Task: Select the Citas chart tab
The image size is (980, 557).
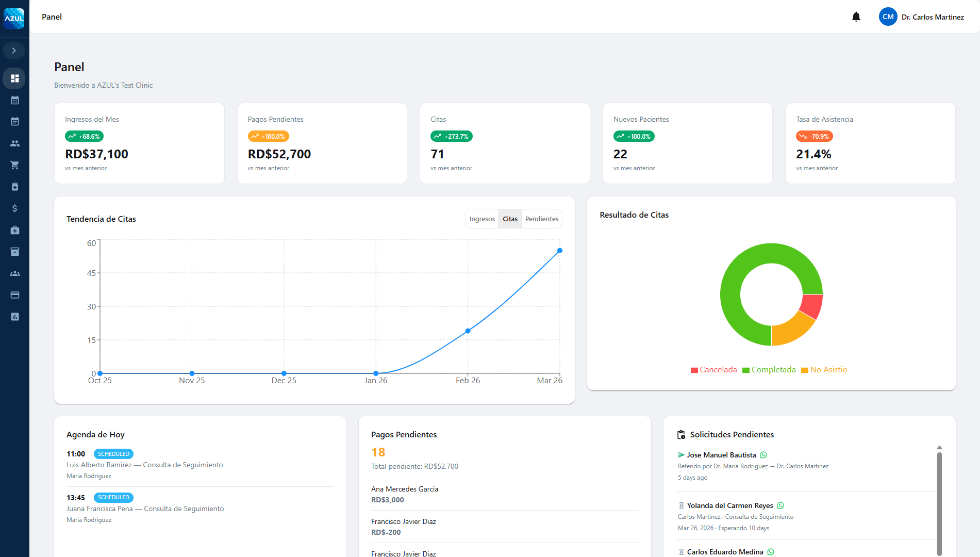Action: (510, 219)
